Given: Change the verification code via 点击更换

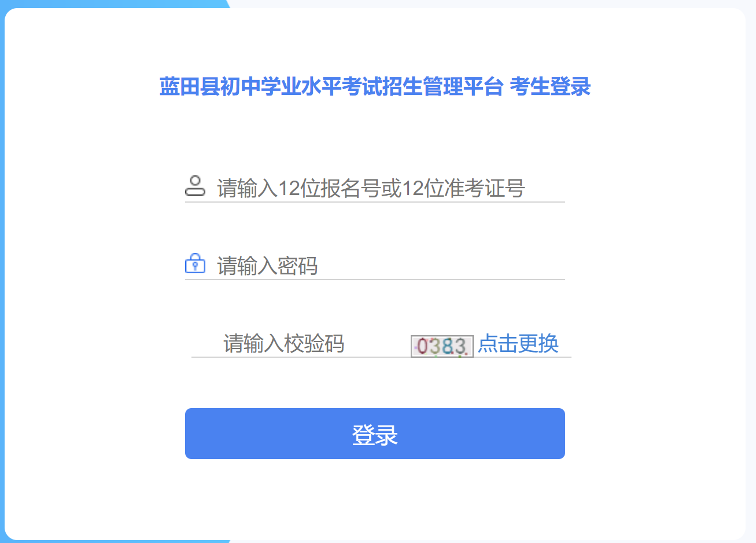Looking at the screenshot, I should (518, 343).
